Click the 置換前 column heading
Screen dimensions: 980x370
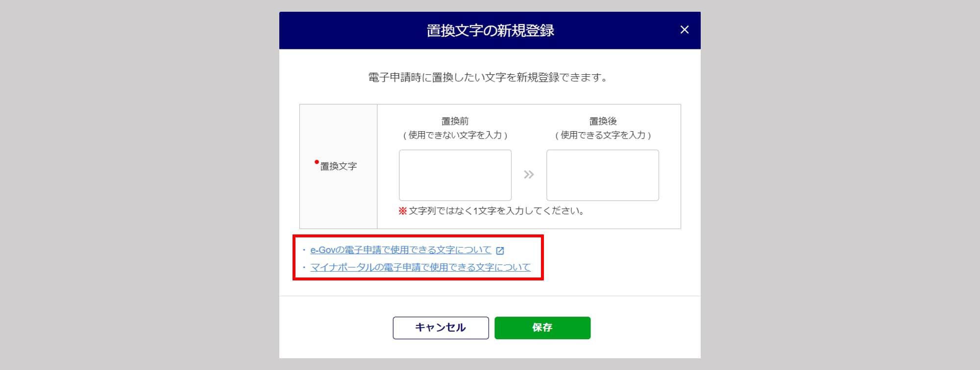[x=455, y=121]
